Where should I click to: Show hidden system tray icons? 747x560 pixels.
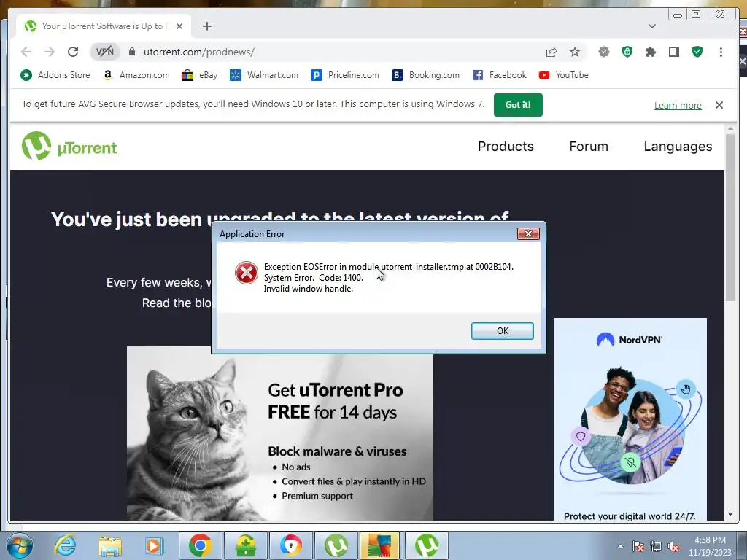pos(620,546)
